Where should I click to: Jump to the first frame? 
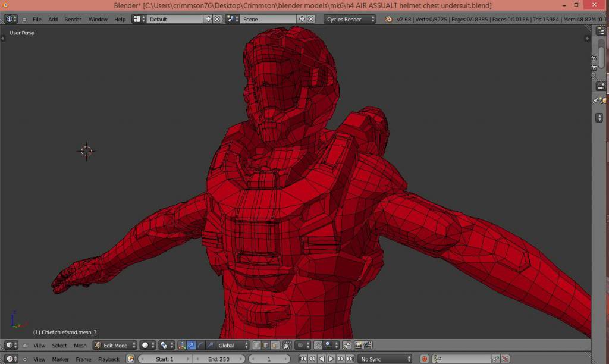(x=303, y=359)
